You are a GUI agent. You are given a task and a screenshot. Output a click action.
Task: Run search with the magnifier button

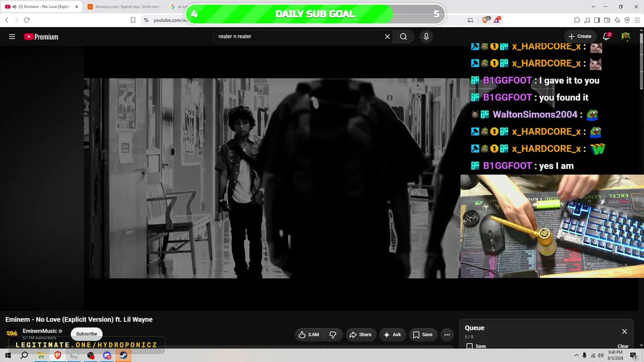404,37
